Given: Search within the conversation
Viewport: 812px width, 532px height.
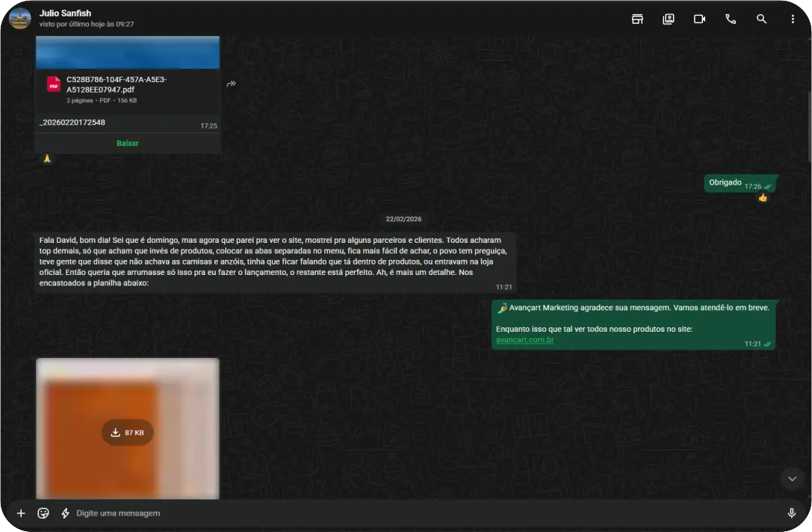Looking at the screenshot, I should pos(761,19).
